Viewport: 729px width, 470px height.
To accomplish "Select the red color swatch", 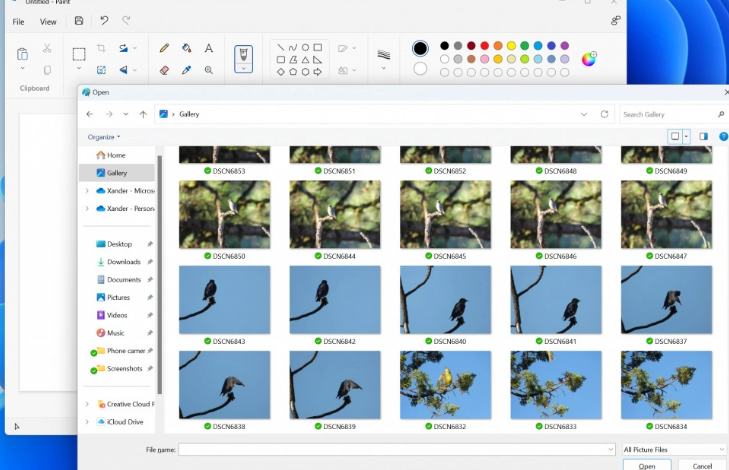I will (485, 46).
